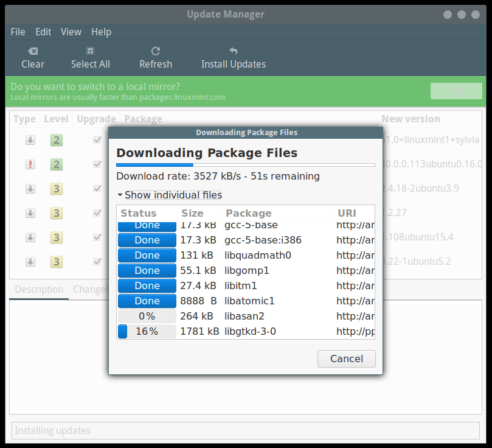
Task: Click the level 3 badge on the last update row
Action: [x=56, y=262]
